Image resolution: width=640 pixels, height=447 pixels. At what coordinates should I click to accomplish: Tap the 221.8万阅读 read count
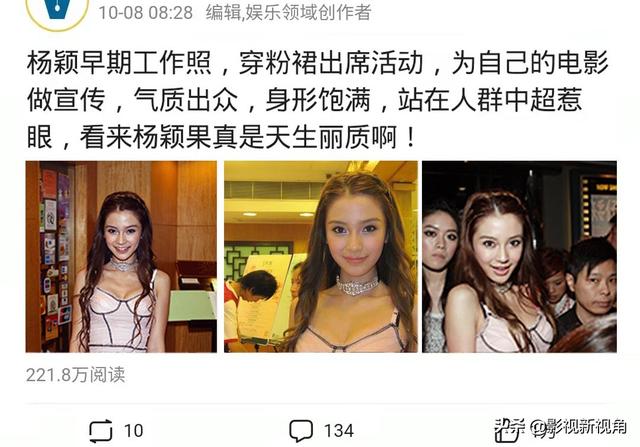[76, 375]
